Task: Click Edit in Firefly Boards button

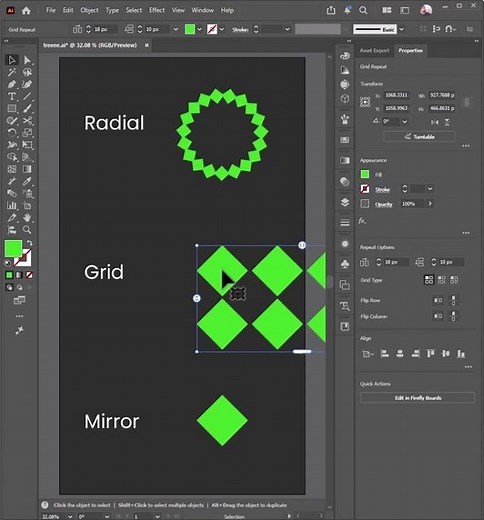Action: [417, 398]
